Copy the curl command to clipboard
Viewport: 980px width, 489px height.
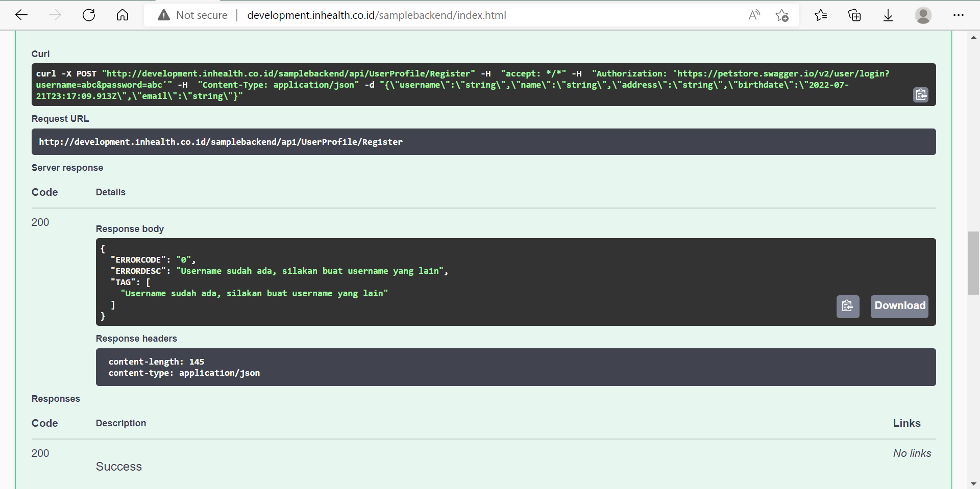(921, 95)
